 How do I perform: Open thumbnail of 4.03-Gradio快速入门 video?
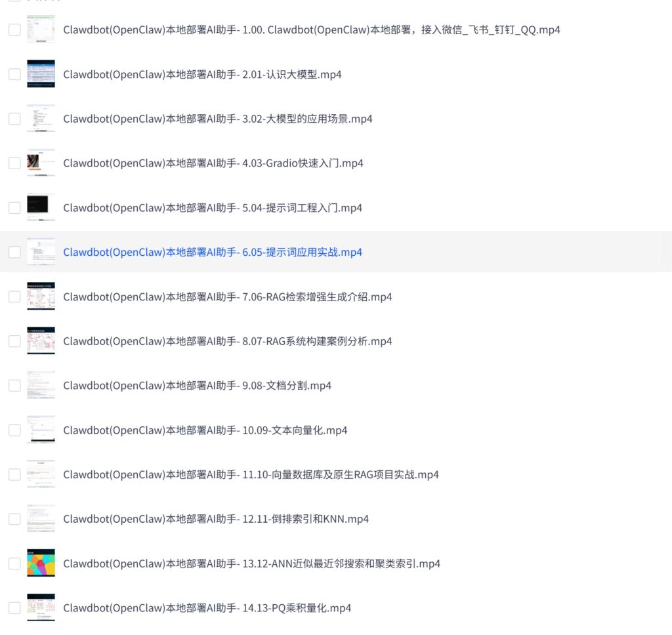(41, 163)
